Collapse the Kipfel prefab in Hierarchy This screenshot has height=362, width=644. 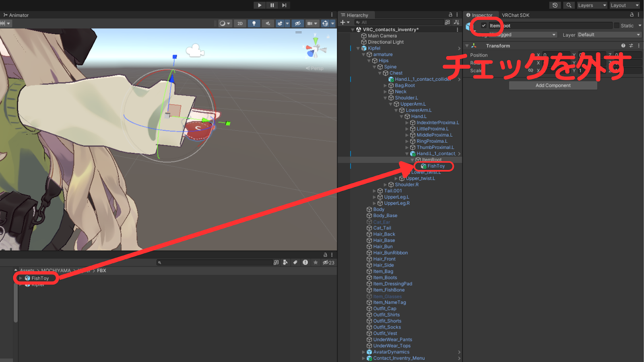pyautogui.click(x=358, y=48)
